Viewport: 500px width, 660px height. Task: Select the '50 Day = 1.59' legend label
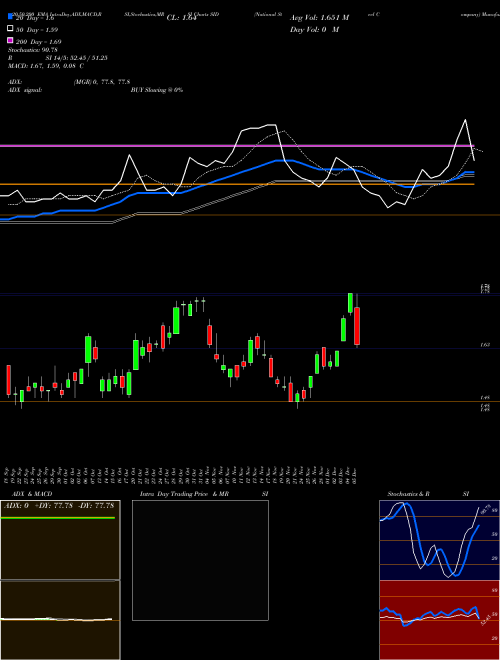(37, 30)
